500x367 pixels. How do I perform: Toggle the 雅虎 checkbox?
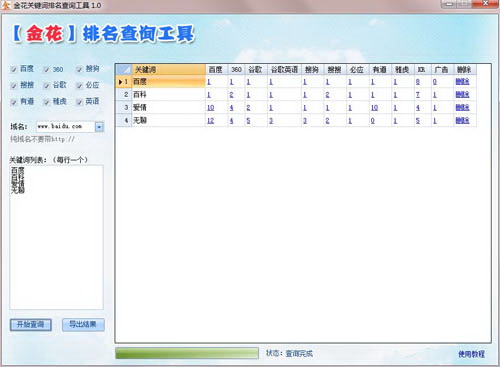47,102
